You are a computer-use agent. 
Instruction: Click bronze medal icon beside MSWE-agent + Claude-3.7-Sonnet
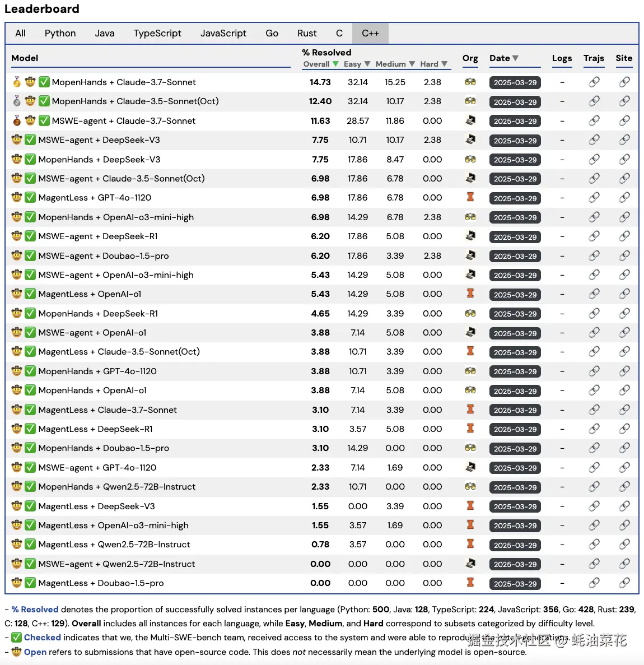[x=17, y=120]
